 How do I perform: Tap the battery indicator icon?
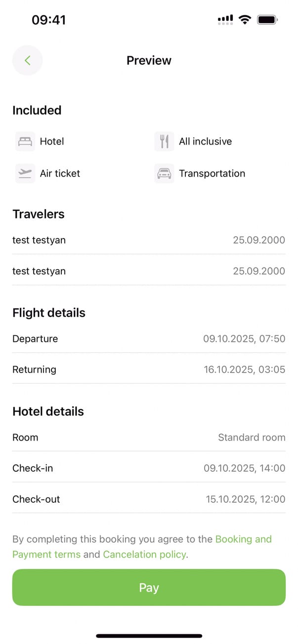[267, 20]
